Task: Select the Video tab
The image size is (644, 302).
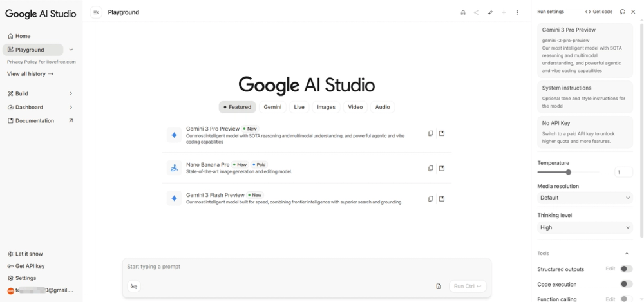Action: [x=355, y=107]
